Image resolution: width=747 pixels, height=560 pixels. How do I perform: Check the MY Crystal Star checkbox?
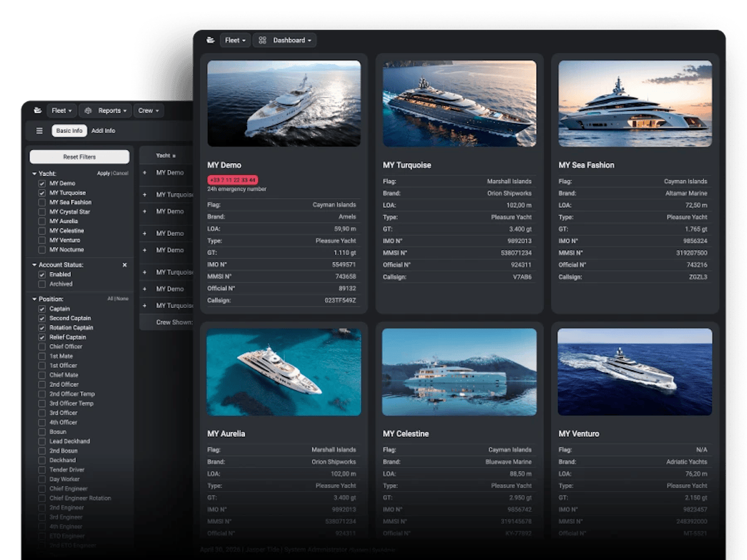pyautogui.click(x=42, y=212)
